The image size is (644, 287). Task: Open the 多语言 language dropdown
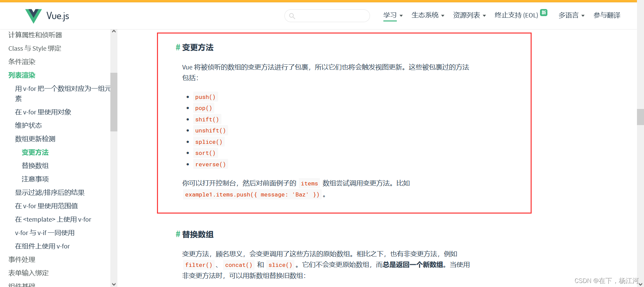pyautogui.click(x=571, y=15)
